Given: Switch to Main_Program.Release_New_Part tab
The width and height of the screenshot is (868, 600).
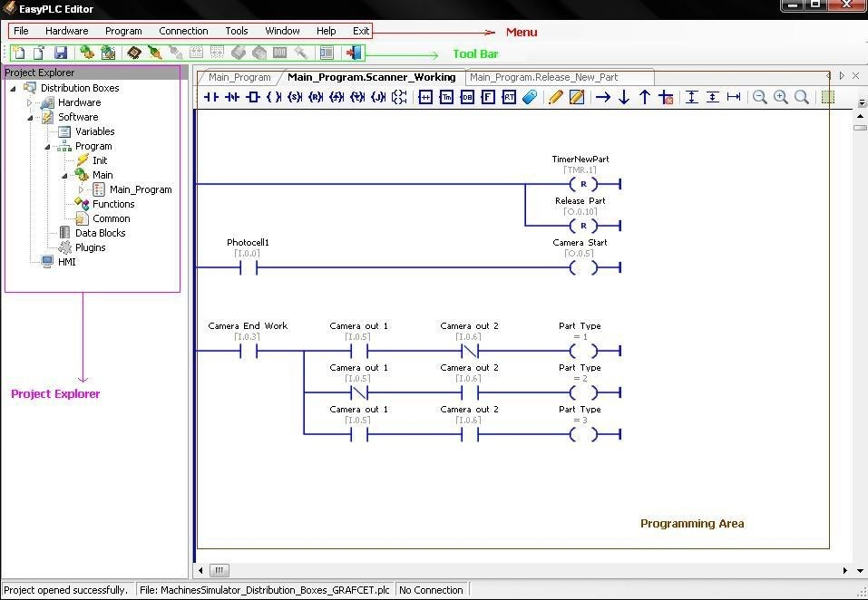Looking at the screenshot, I should [x=543, y=77].
